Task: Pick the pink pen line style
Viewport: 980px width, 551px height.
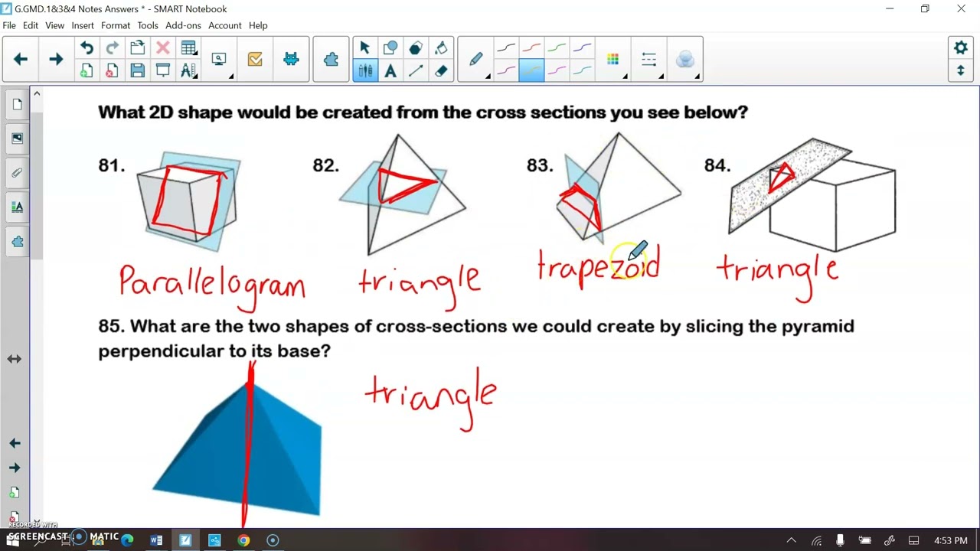Action: (557, 70)
